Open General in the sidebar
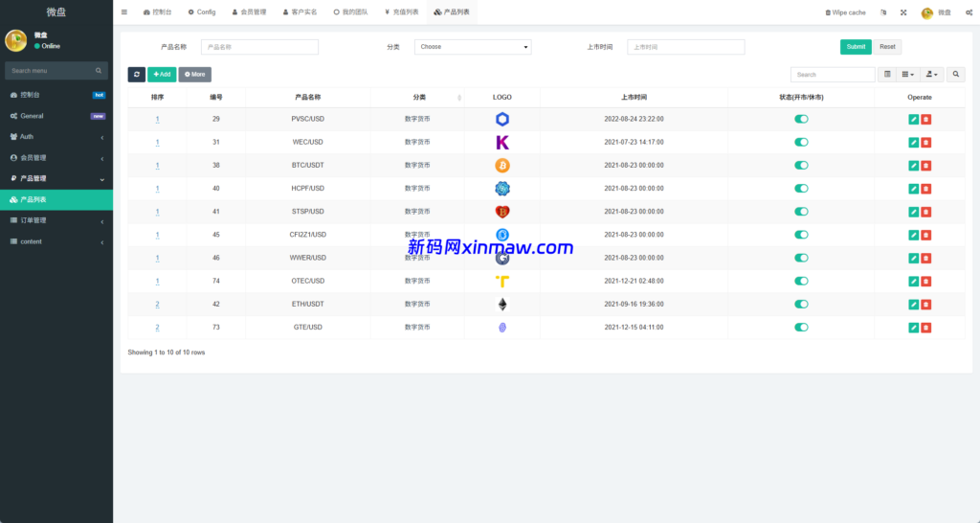The height and width of the screenshot is (523, 980). coord(56,116)
